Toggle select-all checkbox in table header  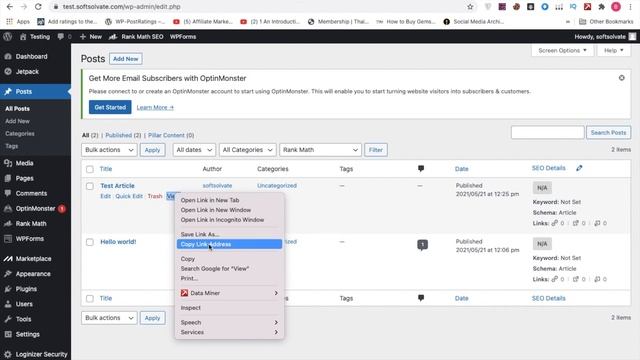point(90,169)
